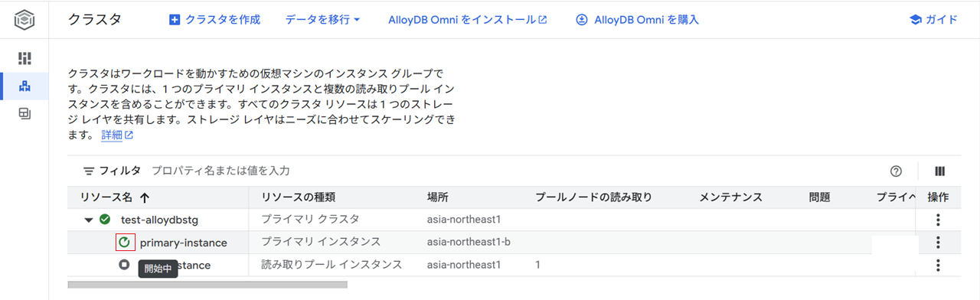This screenshot has width=980, height=300.
Task: Select the clusters sidebar icon
Action: click(x=24, y=86)
